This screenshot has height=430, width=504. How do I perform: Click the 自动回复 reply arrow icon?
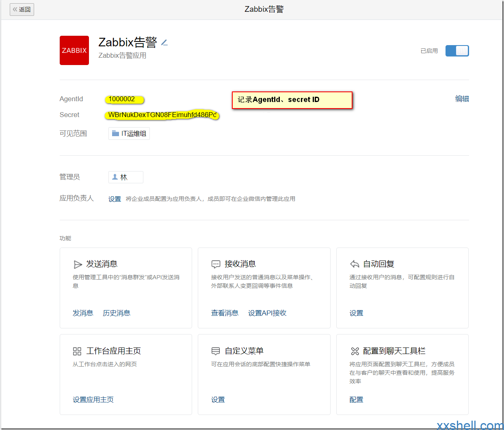(x=355, y=264)
